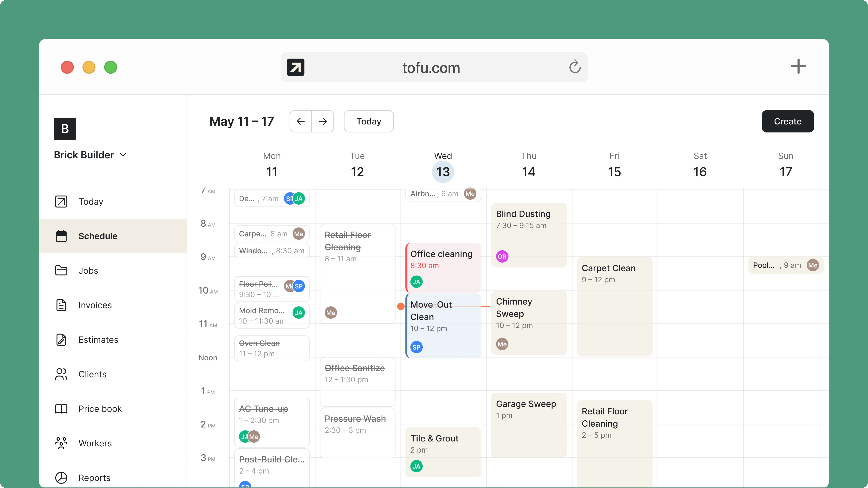
Task: Click the Workers group icon
Action: (61, 443)
